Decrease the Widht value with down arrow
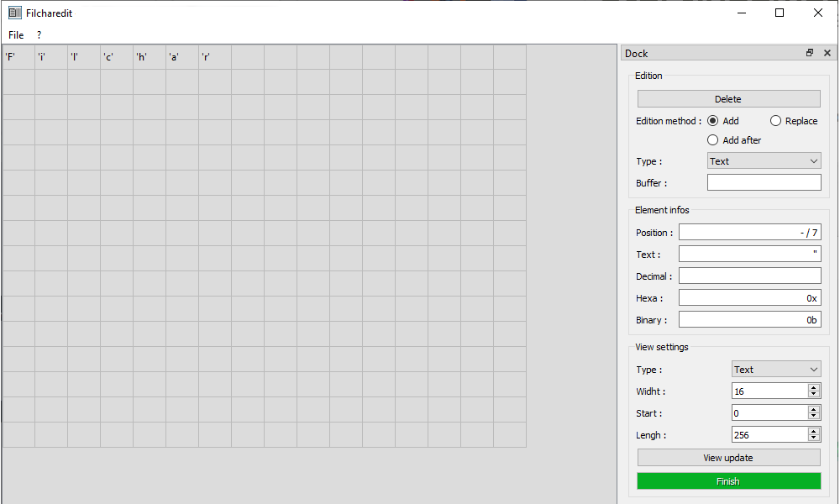Viewport: 840px width, 504px height. coord(814,395)
